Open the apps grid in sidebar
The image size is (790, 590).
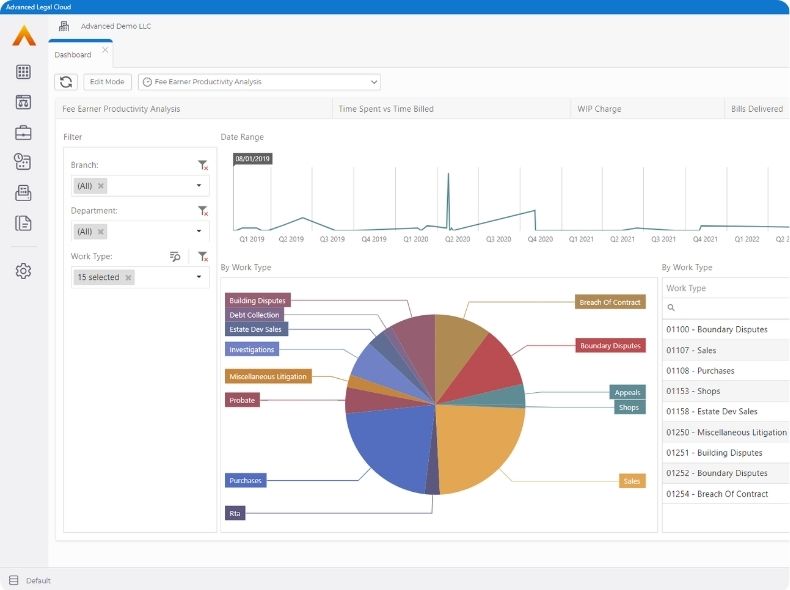click(23, 72)
